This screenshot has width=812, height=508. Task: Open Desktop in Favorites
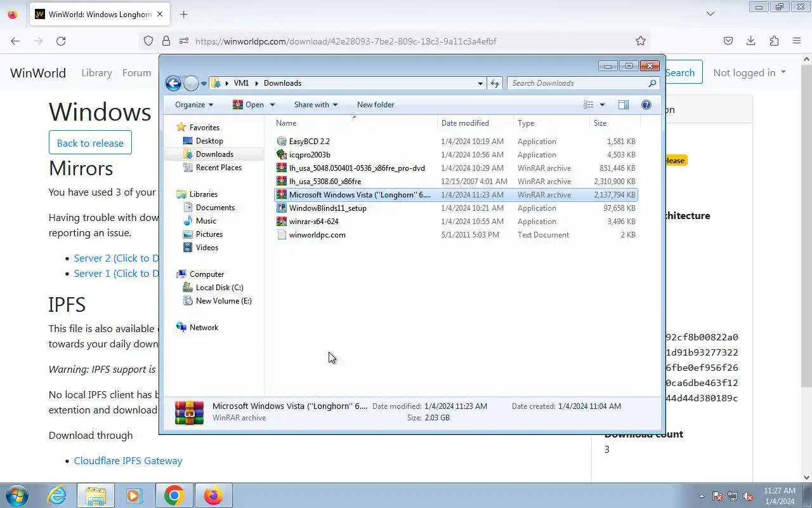click(209, 141)
